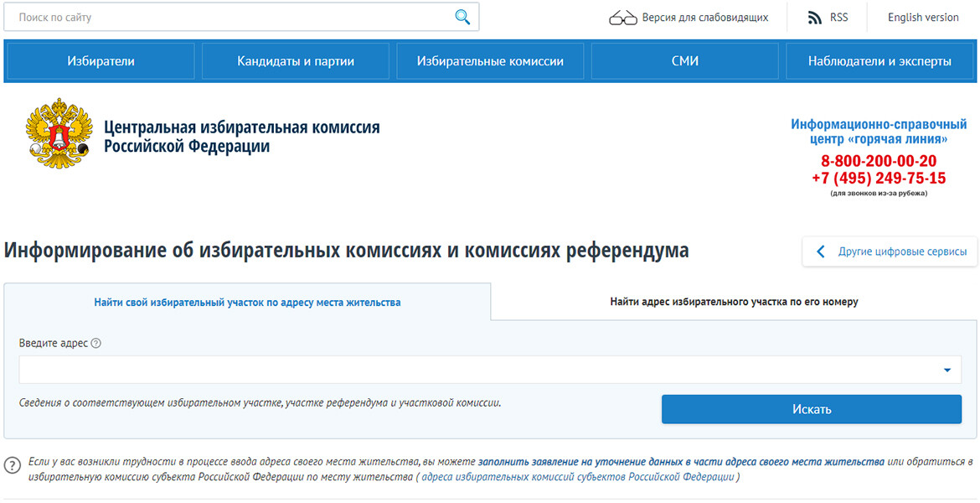
Task: Switch to tab for finding station by number
Action: coord(734,302)
